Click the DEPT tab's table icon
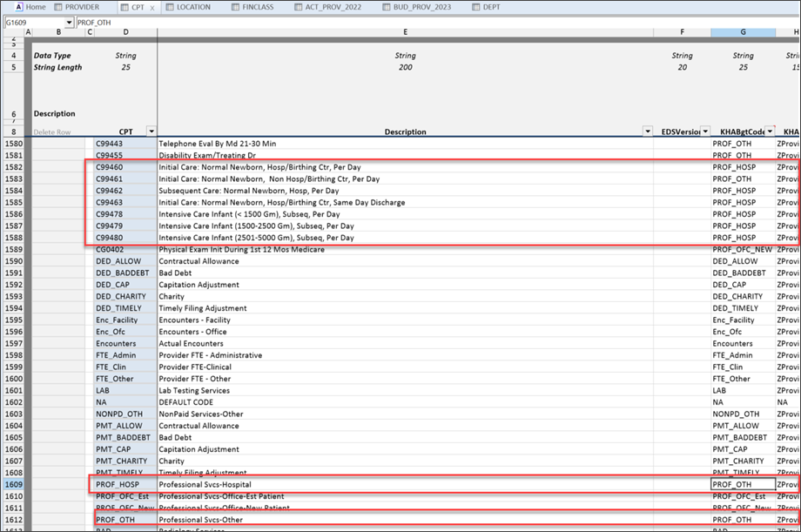Viewport: 801px width, 532px height. point(477,7)
